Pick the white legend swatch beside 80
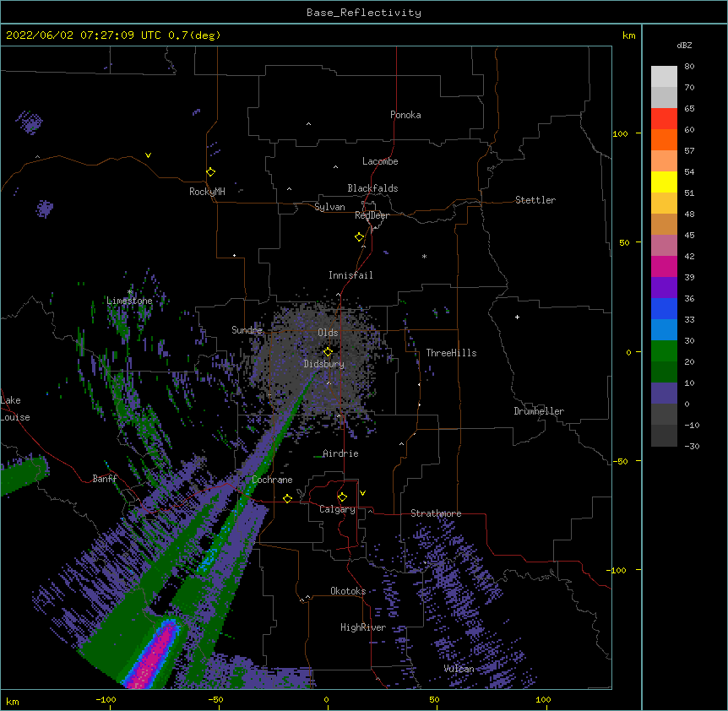This screenshot has width=728, height=711. point(664,77)
